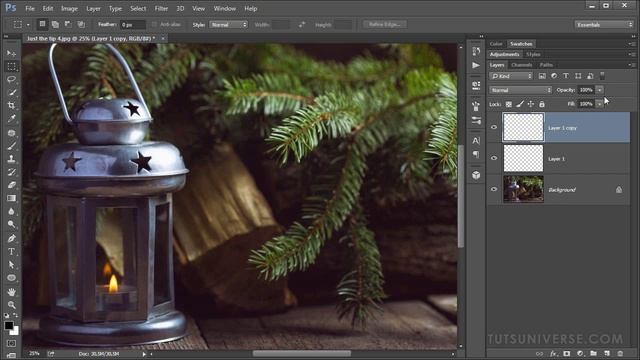Screen dimensions: 640x360
Task: Select the History Brush tool
Action: click(x=11, y=172)
